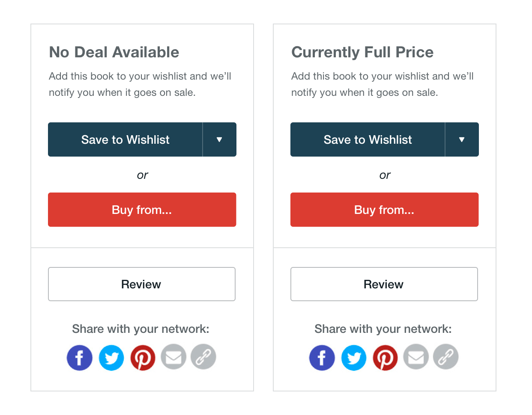This screenshot has height=415, width=532.
Task: Share by email in Currently Full Price card
Action: [x=416, y=357]
